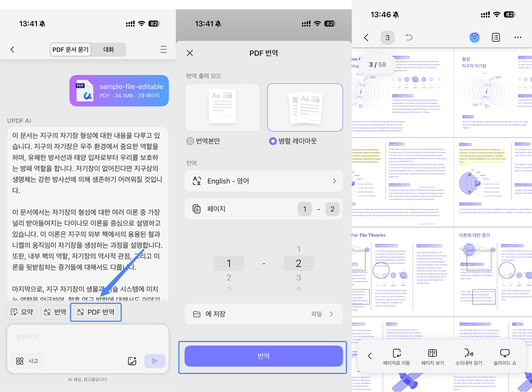
Task: Open the document outline icon
Action: tap(496, 37)
